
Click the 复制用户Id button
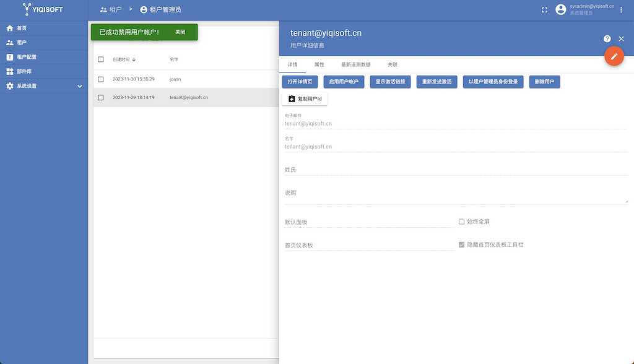(305, 98)
